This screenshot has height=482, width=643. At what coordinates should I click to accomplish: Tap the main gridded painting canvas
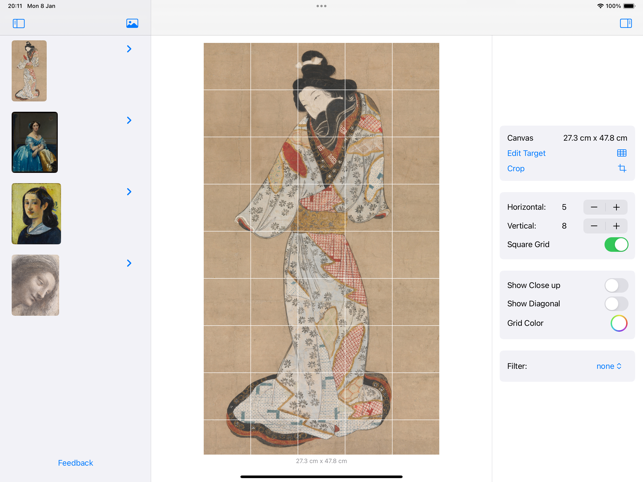pos(322,249)
